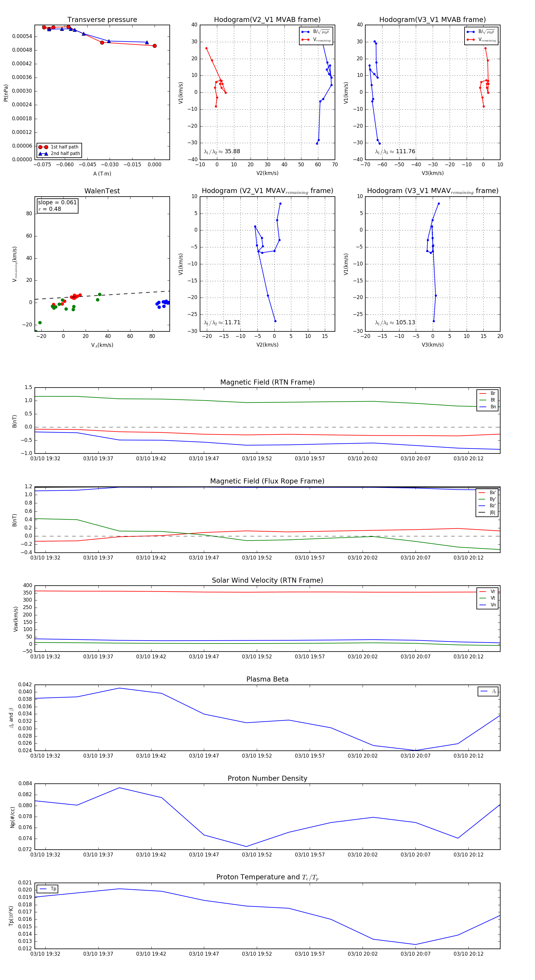535x980 pixels.
Task: Select the '1st half path' legend entry
Action: click(59, 147)
